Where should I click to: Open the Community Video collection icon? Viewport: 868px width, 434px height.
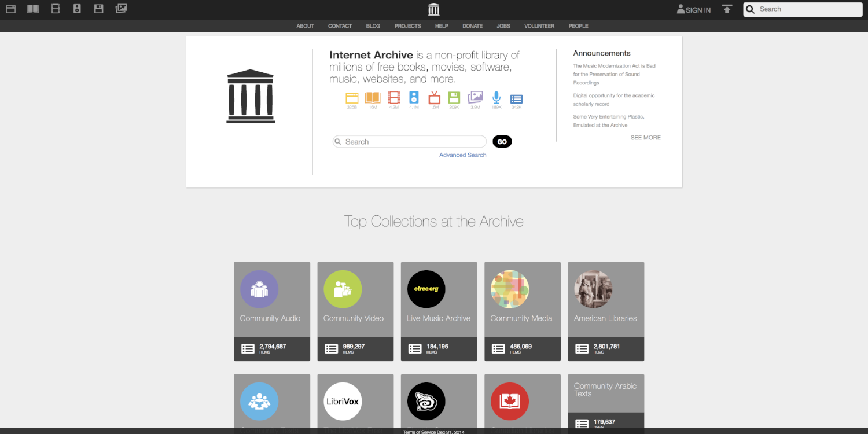[343, 289]
